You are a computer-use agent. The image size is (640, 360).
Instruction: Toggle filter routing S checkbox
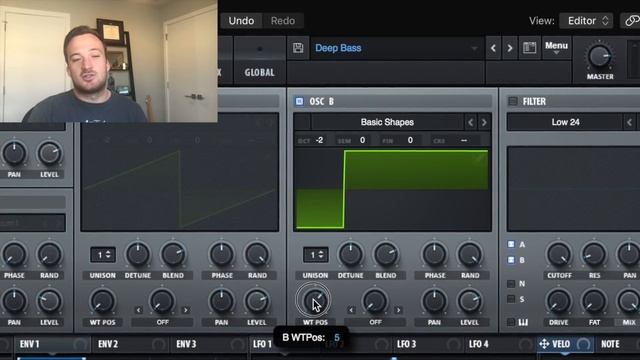point(511,299)
